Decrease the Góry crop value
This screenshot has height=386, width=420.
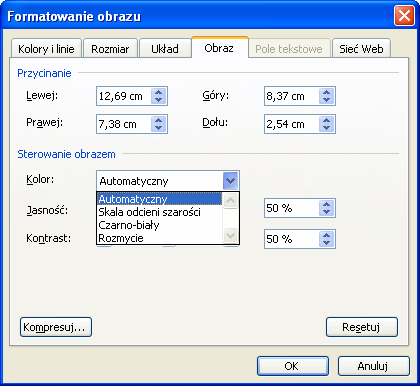(x=327, y=100)
